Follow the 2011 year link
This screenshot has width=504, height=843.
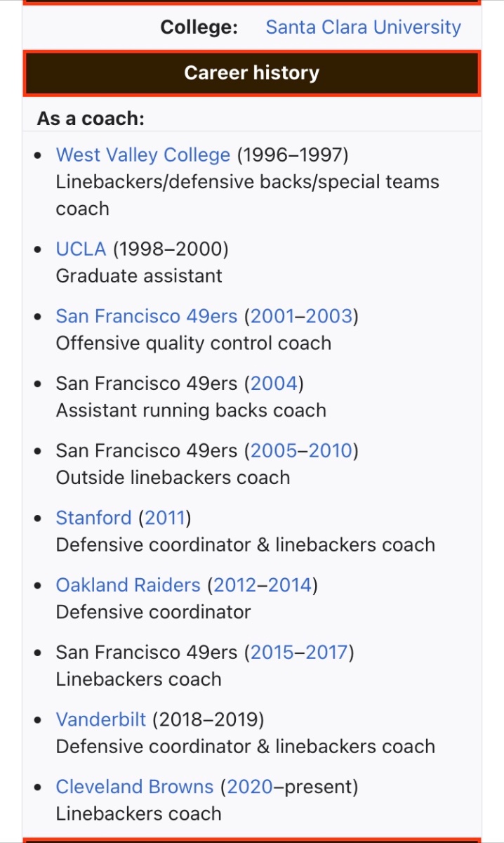click(164, 518)
